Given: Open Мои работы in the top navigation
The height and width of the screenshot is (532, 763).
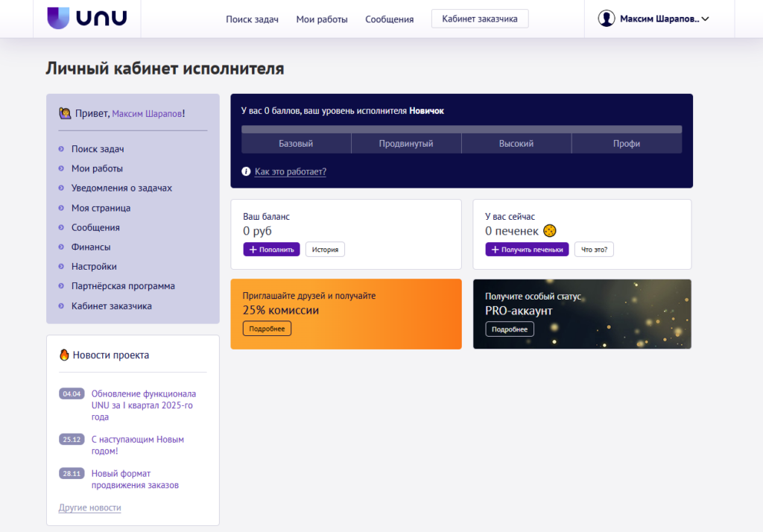Looking at the screenshot, I should (322, 19).
